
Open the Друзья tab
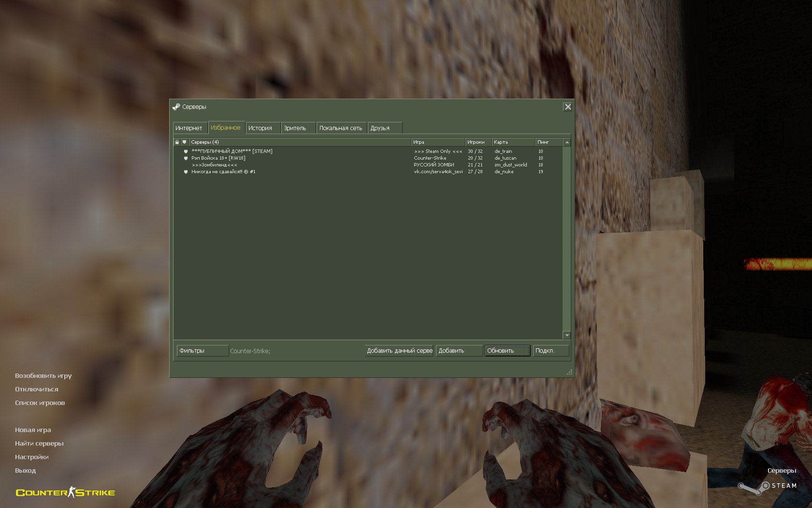[385, 128]
